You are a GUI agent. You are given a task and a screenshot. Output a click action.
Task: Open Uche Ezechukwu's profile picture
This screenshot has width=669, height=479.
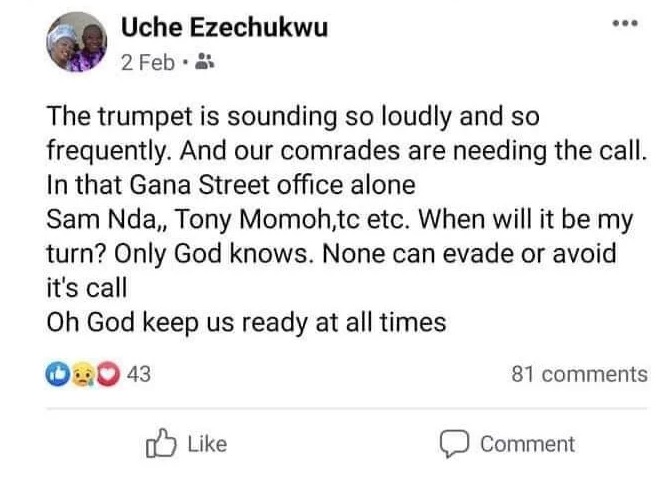click(x=75, y=46)
